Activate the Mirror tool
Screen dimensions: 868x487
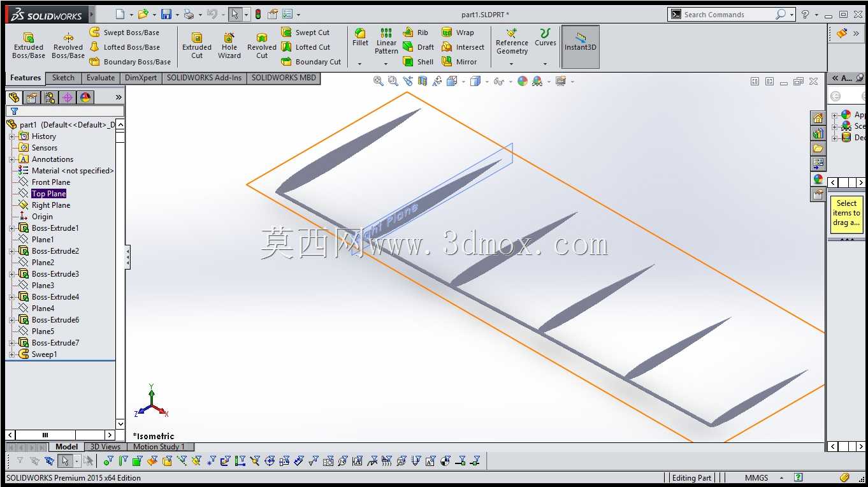459,62
